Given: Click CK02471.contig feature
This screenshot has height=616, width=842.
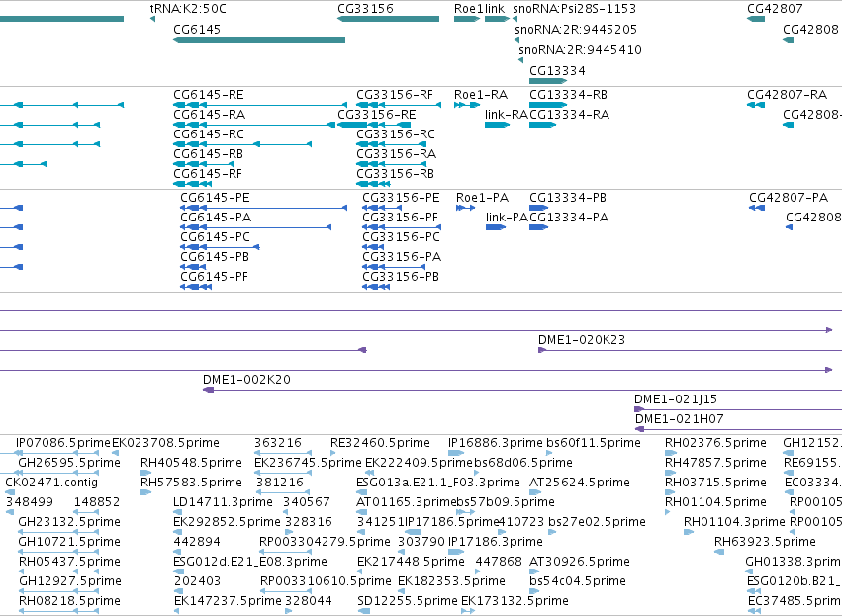Looking at the screenshot, I should click(51, 483).
